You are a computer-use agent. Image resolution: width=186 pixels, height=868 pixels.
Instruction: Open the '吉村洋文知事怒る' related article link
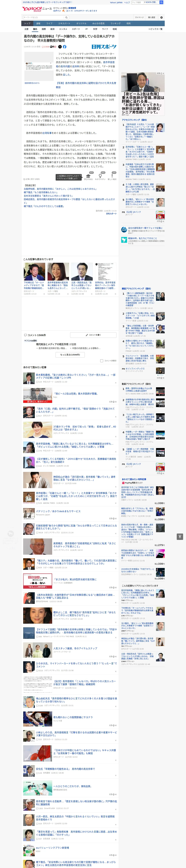pyautogui.click(x=48, y=196)
